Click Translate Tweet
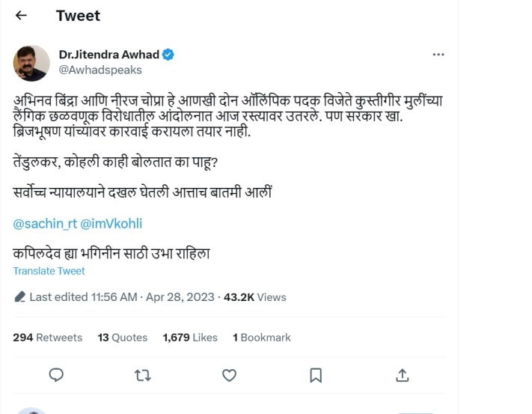 [49, 271]
